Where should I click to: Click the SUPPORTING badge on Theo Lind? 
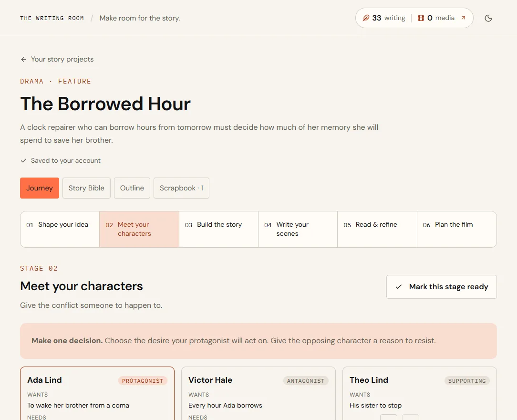coord(467,381)
